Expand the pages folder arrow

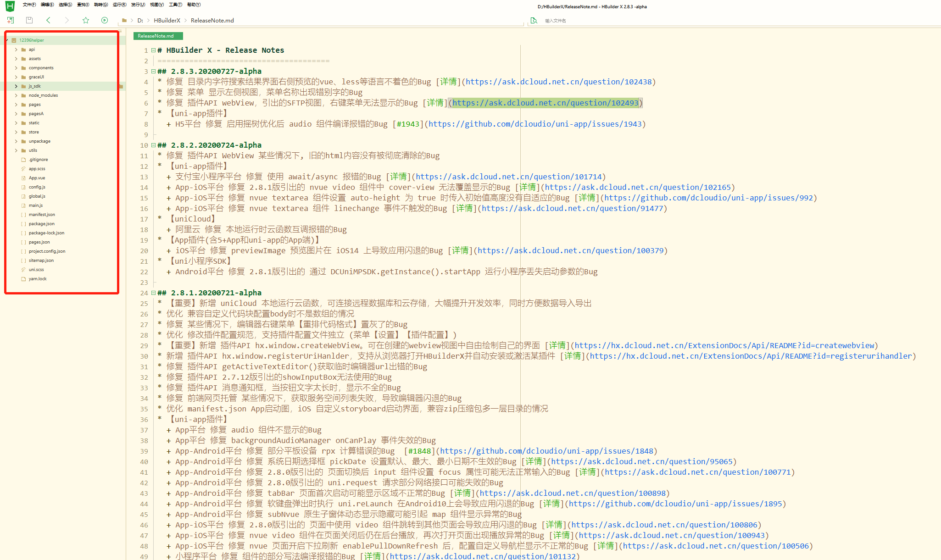pos(16,105)
